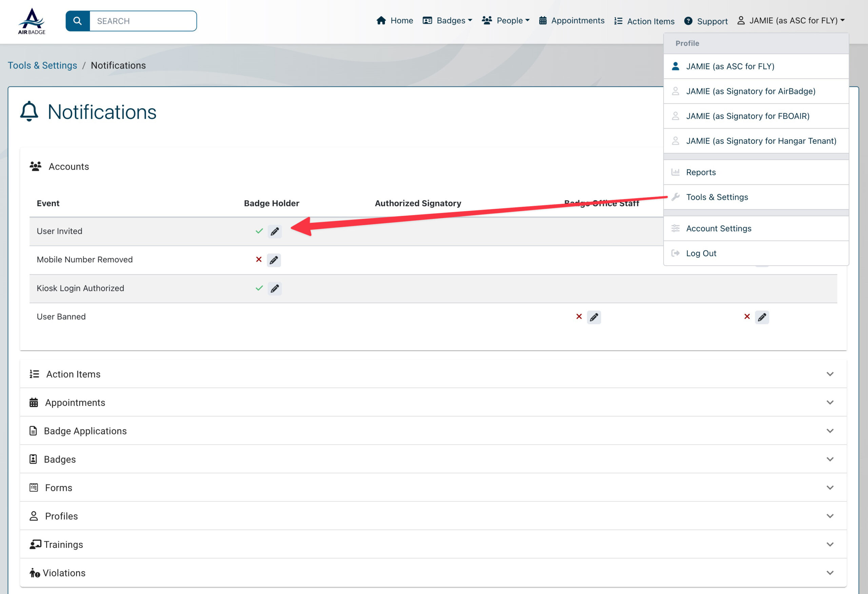Image resolution: width=868 pixels, height=594 pixels.
Task: Click the Home house icon
Action: pyautogui.click(x=381, y=21)
